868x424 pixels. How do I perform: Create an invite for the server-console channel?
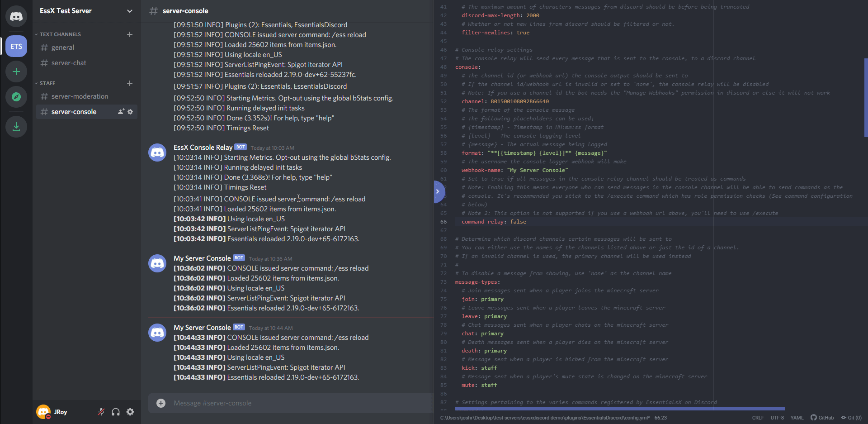pyautogui.click(x=120, y=111)
